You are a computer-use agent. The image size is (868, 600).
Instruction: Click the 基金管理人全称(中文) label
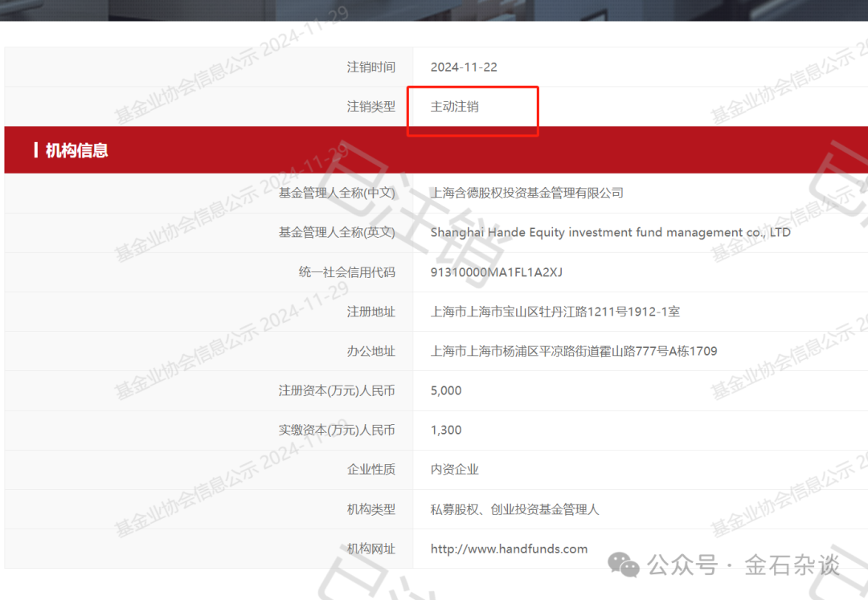337,193
